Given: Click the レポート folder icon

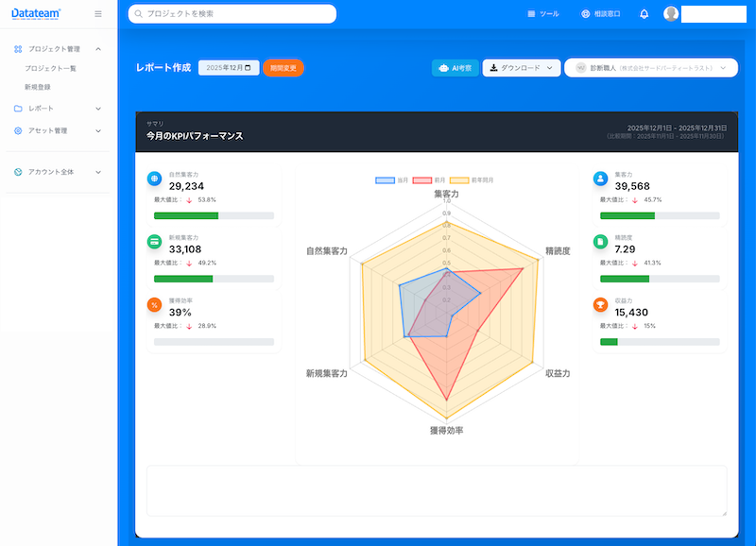Looking at the screenshot, I should tap(18, 109).
